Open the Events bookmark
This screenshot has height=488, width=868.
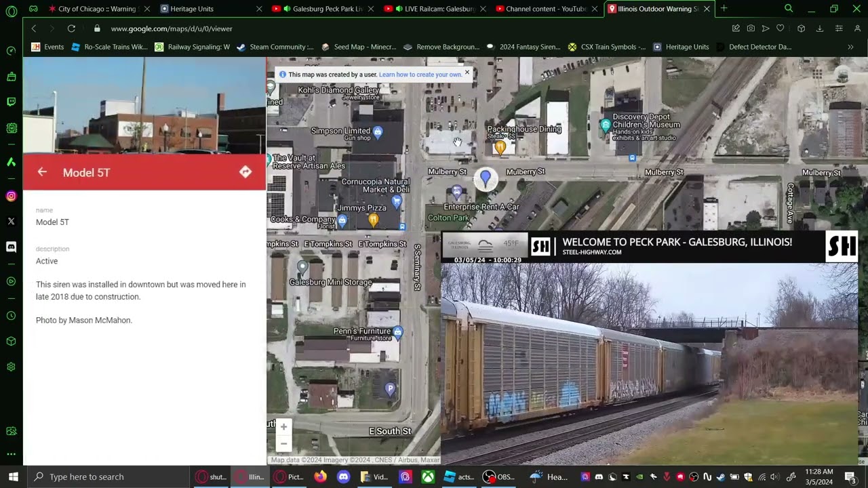pyautogui.click(x=47, y=47)
